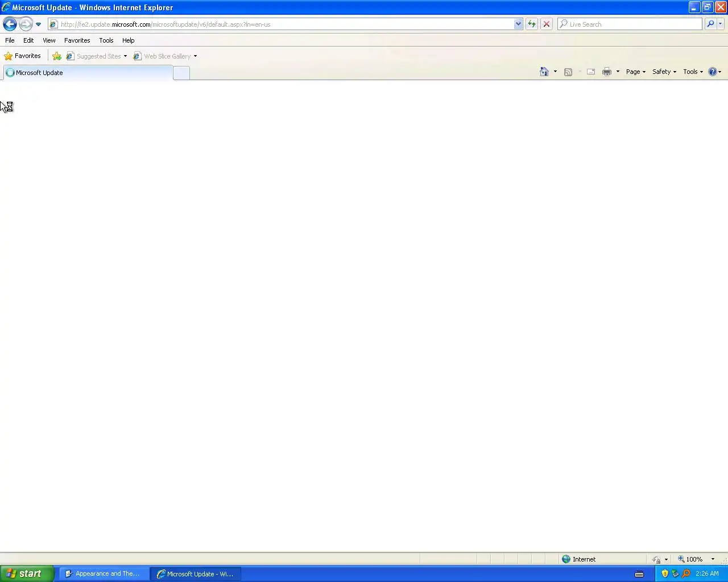Screen dimensions: 728x582
Task: Open the Safety command menu
Action: (664, 72)
